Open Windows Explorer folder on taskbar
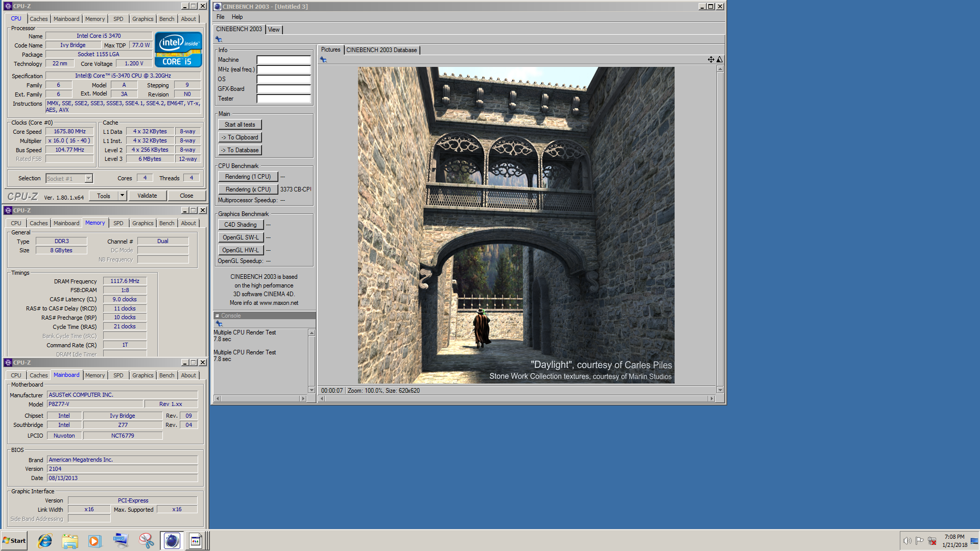The width and height of the screenshot is (980, 551). (x=70, y=541)
